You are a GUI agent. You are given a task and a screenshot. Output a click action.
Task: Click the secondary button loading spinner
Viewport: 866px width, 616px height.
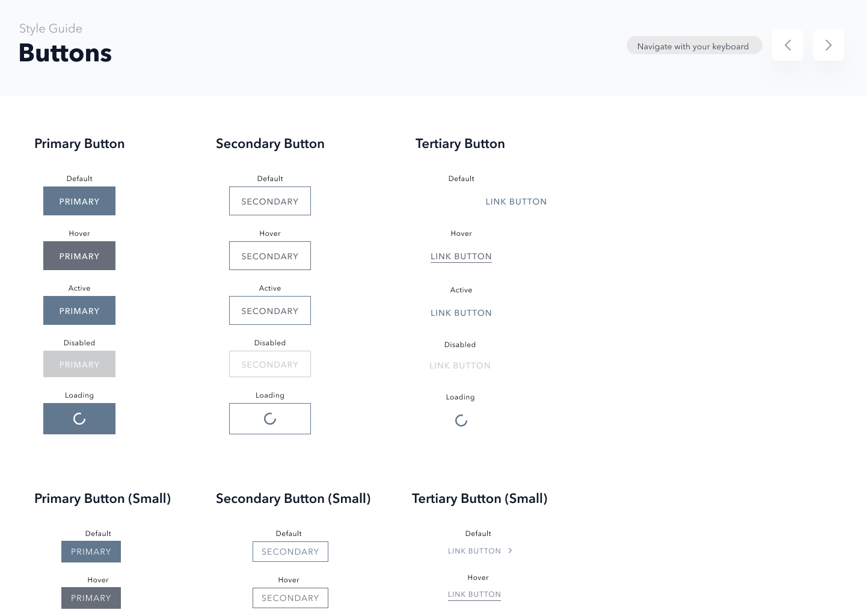(270, 419)
